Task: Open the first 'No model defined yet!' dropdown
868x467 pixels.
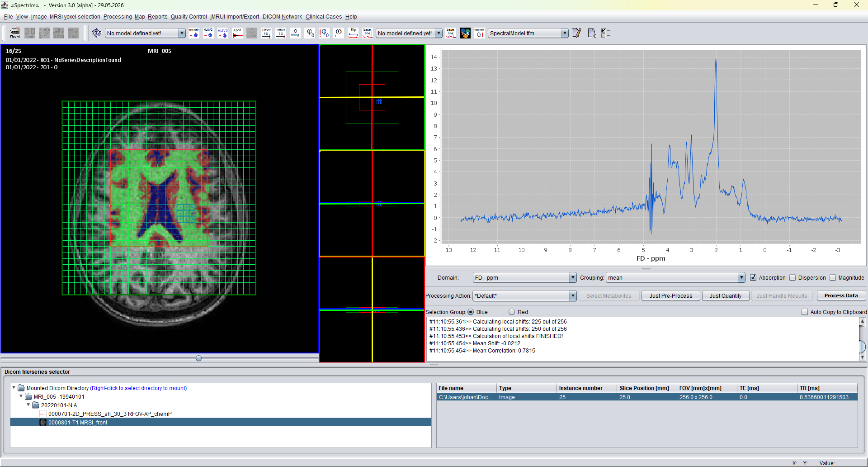Action: click(x=145, y=33)
